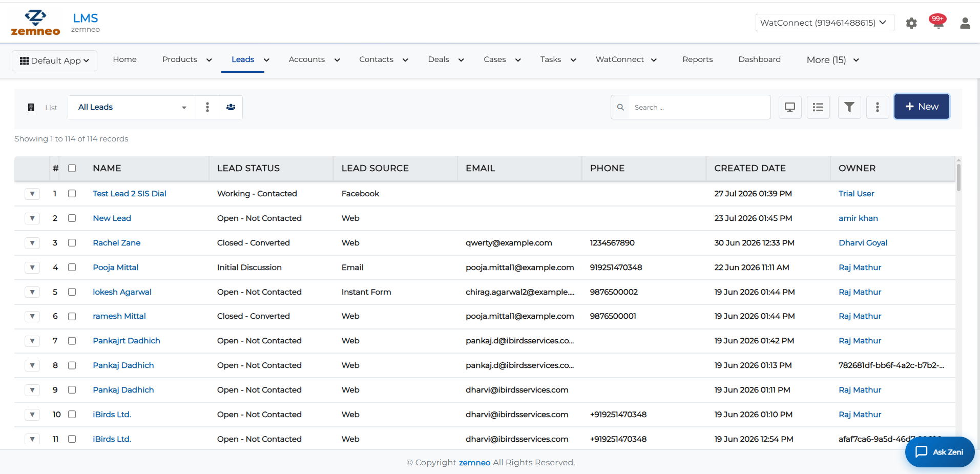The width and height of the screenshot is (980, 474).
Task: Focus the Search input field
Action: tap(699, 107)
